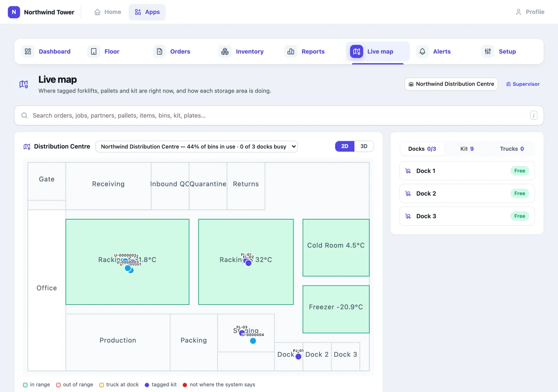Go to the Home link
The width and height of the screenshot is (558, 392).
point(108,12)
